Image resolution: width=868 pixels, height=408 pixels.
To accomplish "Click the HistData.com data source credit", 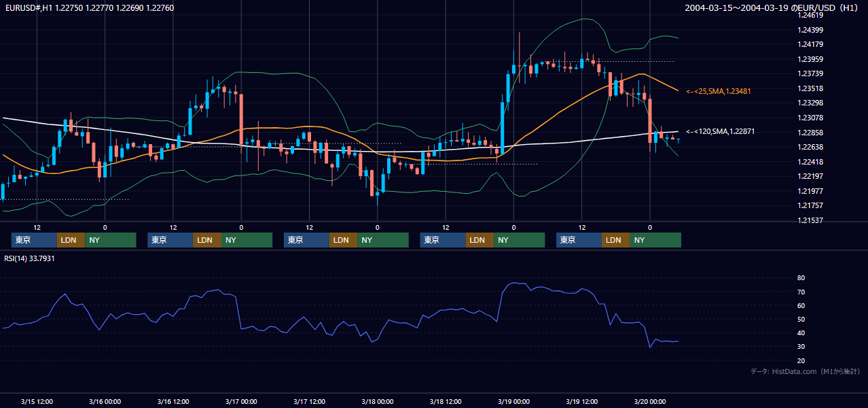I will coord(806,371).
